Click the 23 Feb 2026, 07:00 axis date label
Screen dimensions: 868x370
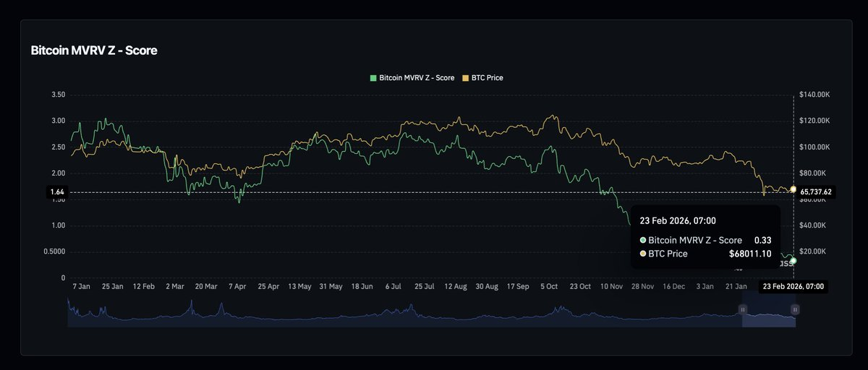(x=793, y=287)
